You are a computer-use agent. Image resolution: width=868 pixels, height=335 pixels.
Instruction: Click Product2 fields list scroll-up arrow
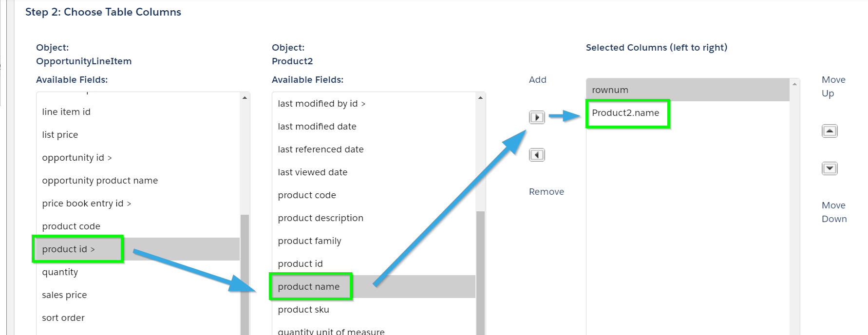[480, 98]
